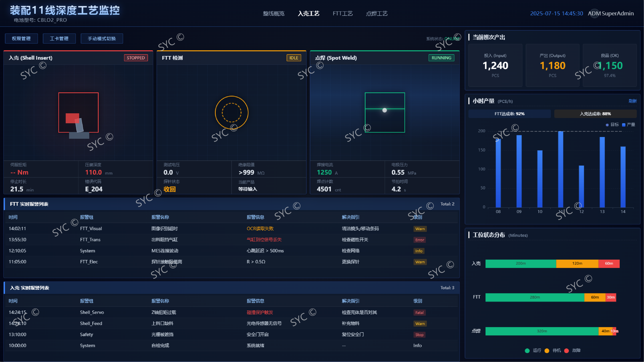Toggle the 故障 status legend dot
Image resolution: width=644 pixels, height=362 pixels.
coord(566,350)
